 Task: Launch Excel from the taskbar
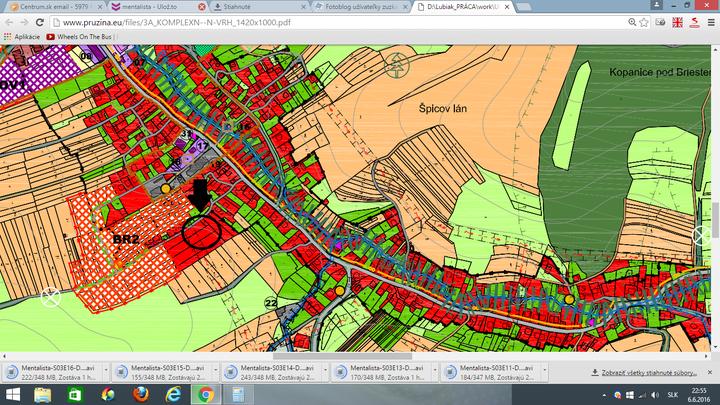pos(77,395)
